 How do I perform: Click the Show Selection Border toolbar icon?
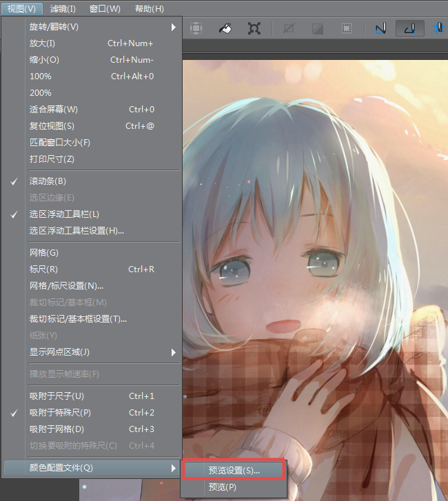point(347,28)
